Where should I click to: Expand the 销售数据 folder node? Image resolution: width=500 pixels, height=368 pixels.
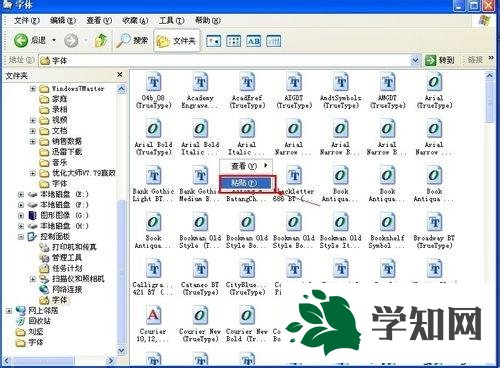33,141
